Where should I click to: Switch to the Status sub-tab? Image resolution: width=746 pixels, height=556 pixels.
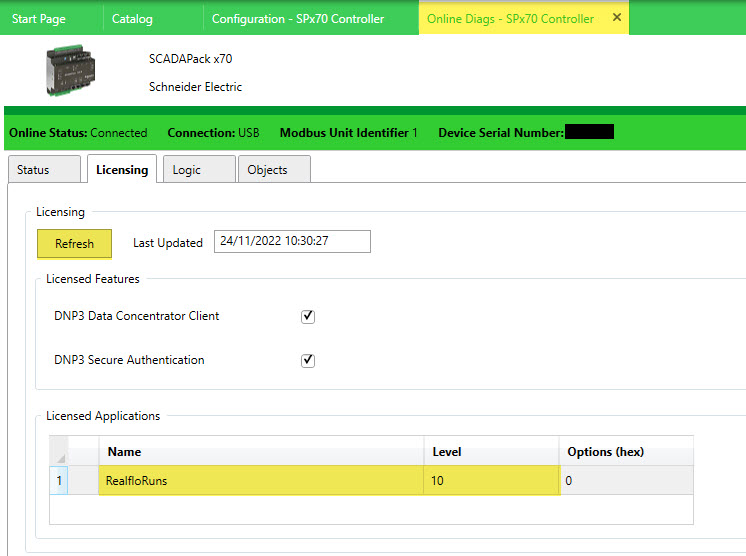[x=44, y=169]
